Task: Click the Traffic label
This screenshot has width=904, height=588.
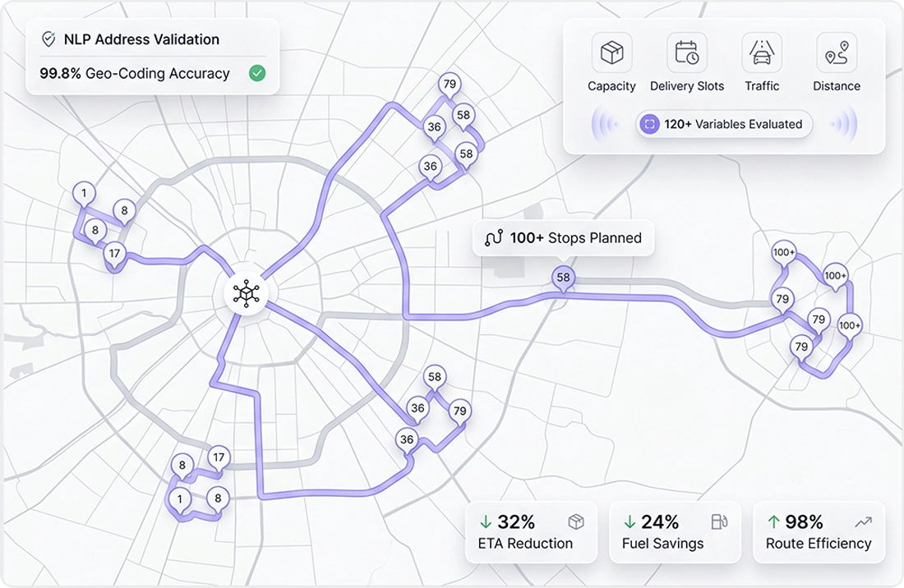Action: [x=762, y=86]
